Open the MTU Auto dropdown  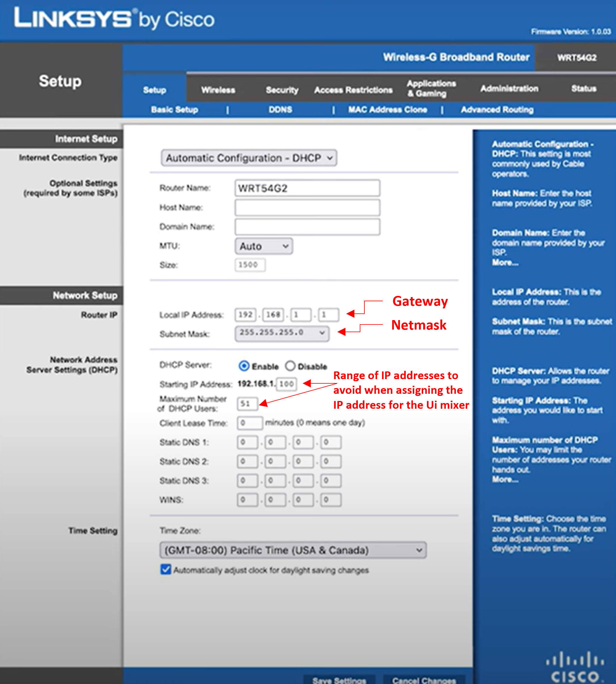tap(264, 246)
